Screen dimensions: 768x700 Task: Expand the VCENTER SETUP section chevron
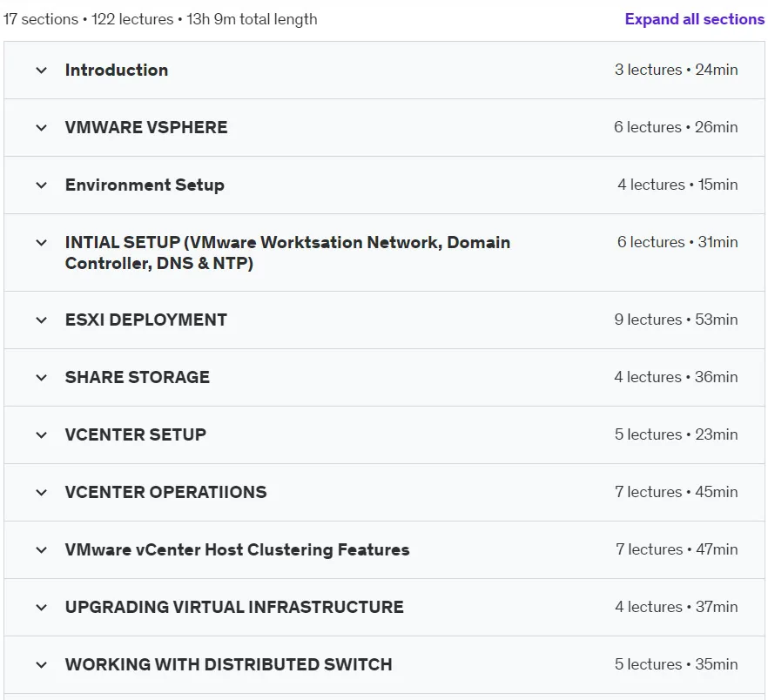pos(42,434)
